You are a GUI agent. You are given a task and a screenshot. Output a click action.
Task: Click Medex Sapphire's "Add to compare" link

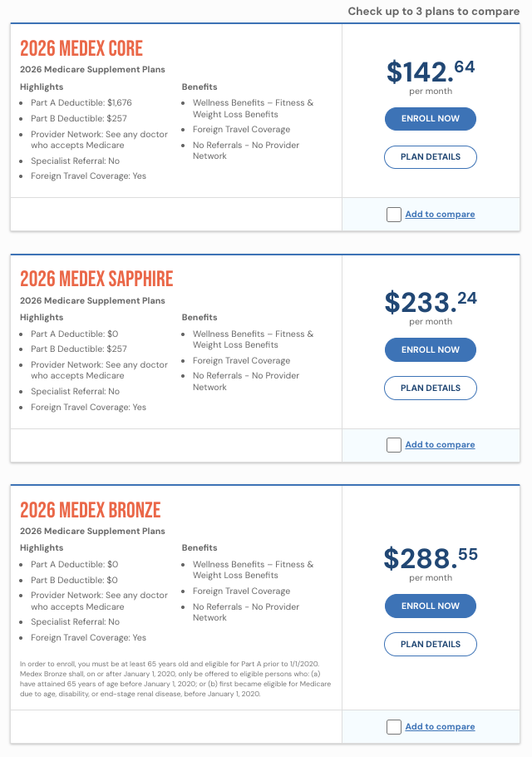click(x=440, y=445)
